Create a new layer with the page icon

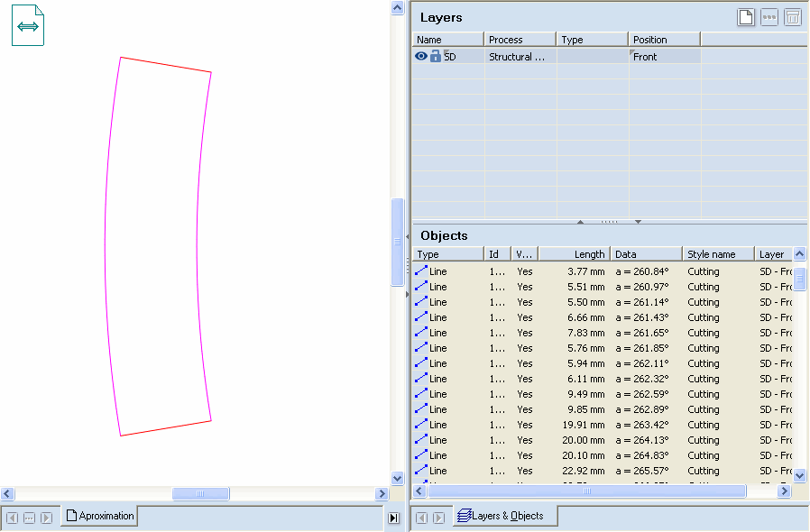[x=746, y=17]
